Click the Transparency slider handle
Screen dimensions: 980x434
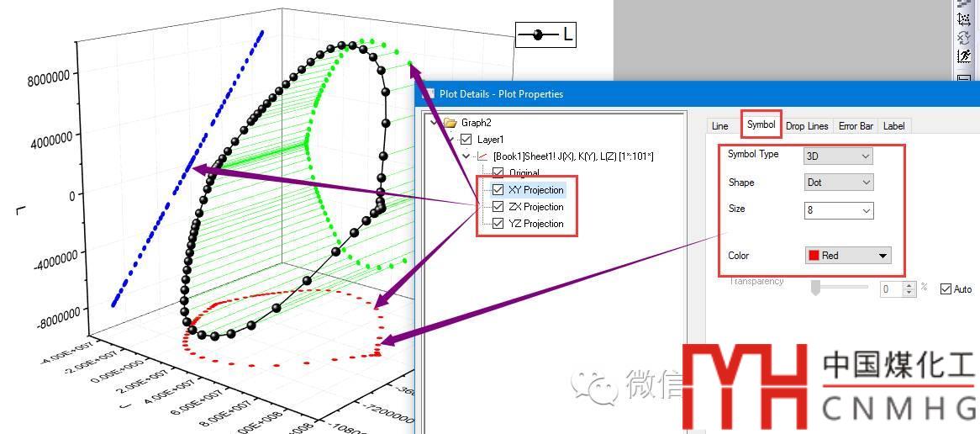(815, 288)
